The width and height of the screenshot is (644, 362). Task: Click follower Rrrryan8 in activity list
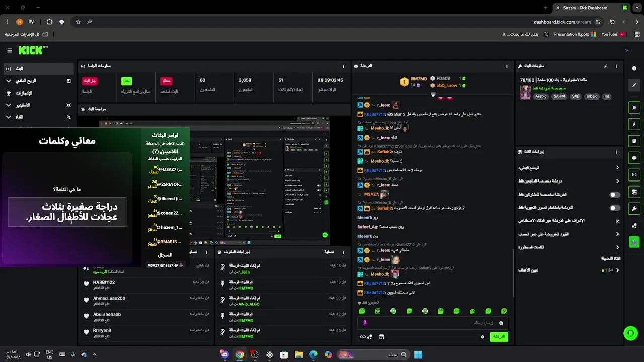tap(102, 330)
